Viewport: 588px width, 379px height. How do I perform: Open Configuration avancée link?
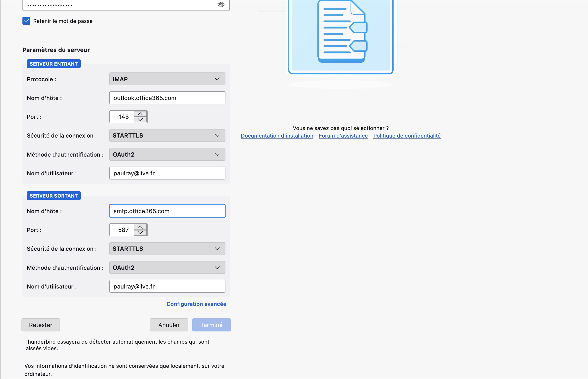[x=196, y=304]
